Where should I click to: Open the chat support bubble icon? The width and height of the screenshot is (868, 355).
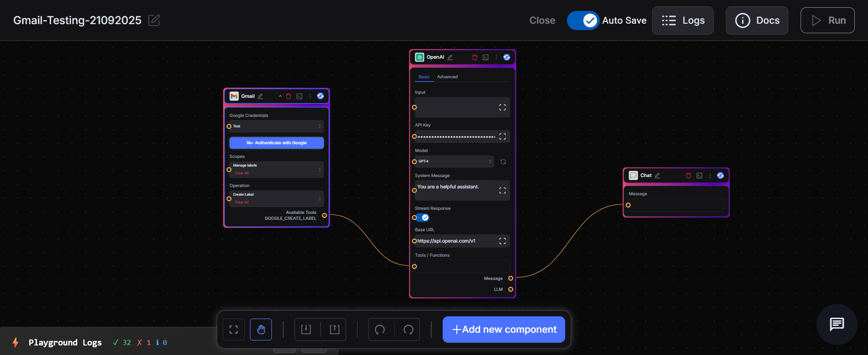click(x=837, y=324)
